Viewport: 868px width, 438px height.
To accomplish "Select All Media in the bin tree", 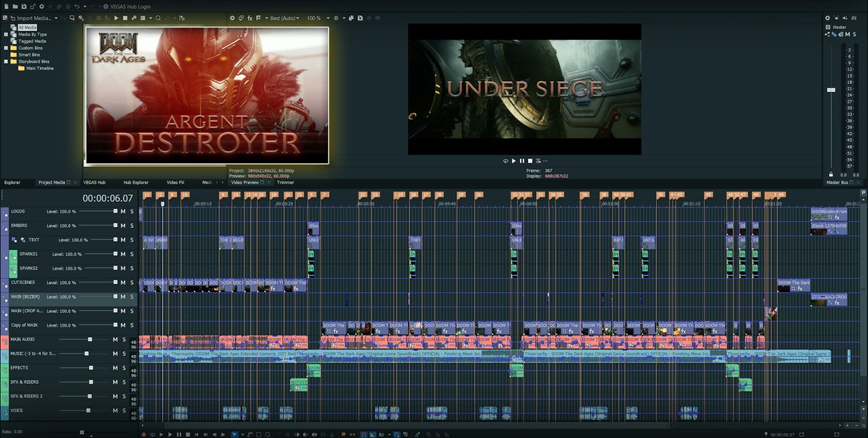I will pos(27,27).
